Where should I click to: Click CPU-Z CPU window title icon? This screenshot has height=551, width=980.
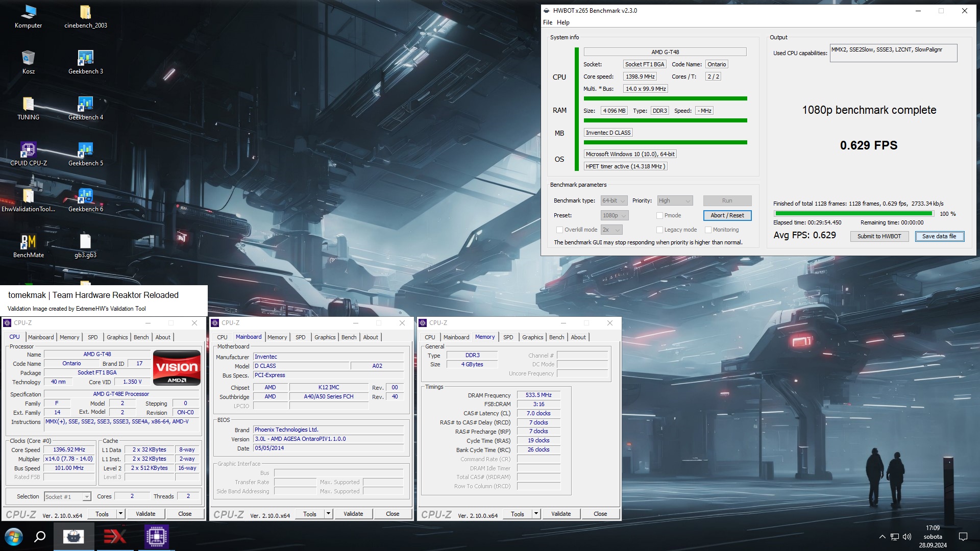pyautogui.click(x=7, y=323)
